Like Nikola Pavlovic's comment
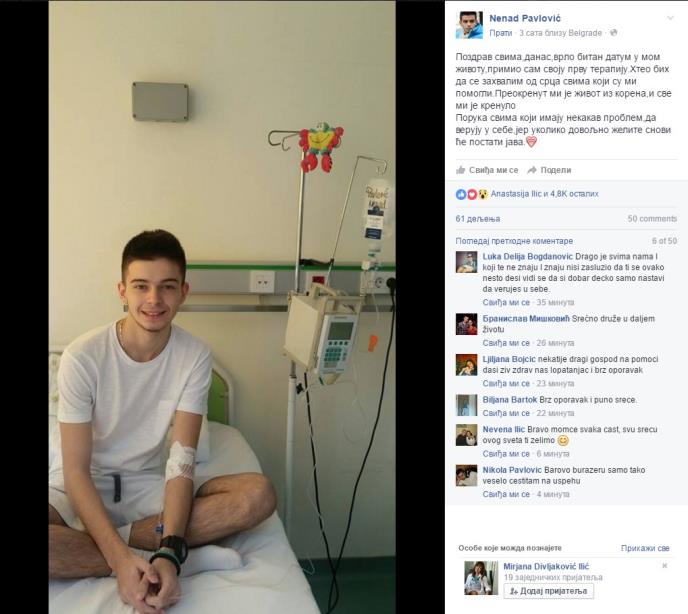Screen dimensions: 688x614 pyautogui.click(x=506, y=494)
